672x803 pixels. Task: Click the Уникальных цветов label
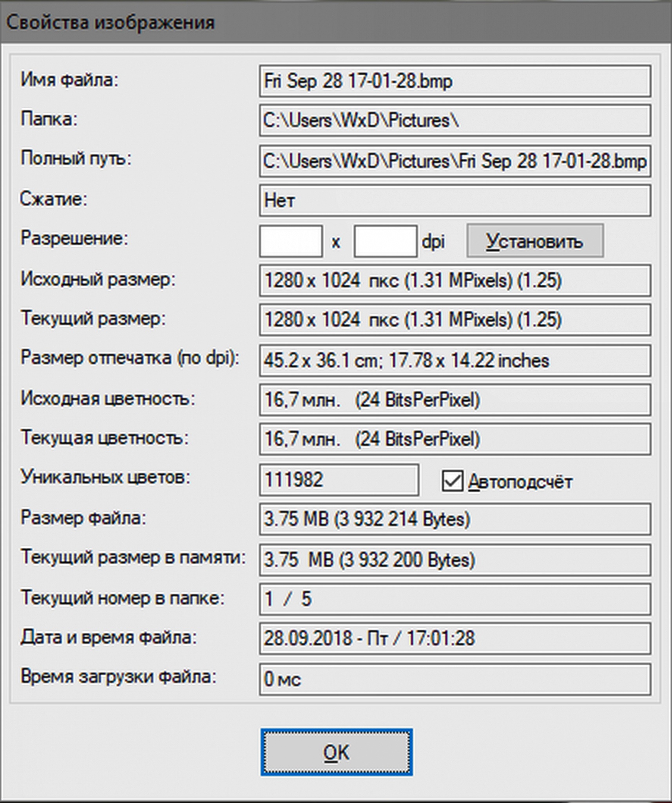pos(105,477)
